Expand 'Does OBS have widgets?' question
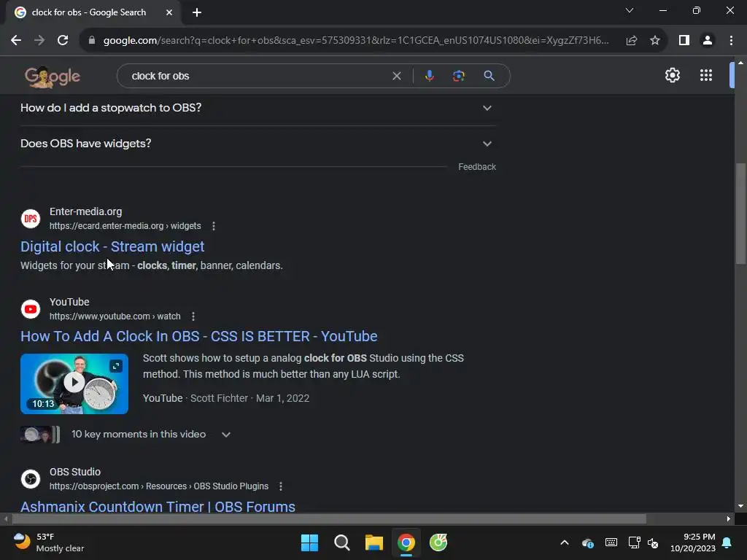This screenshot has height=560, width=747. tap(258, 144)
